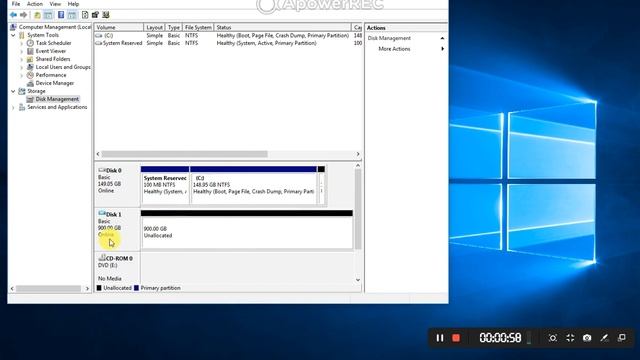Click the Disk Management tree icon
640x360 pixels.
click(x=30, y=99)
